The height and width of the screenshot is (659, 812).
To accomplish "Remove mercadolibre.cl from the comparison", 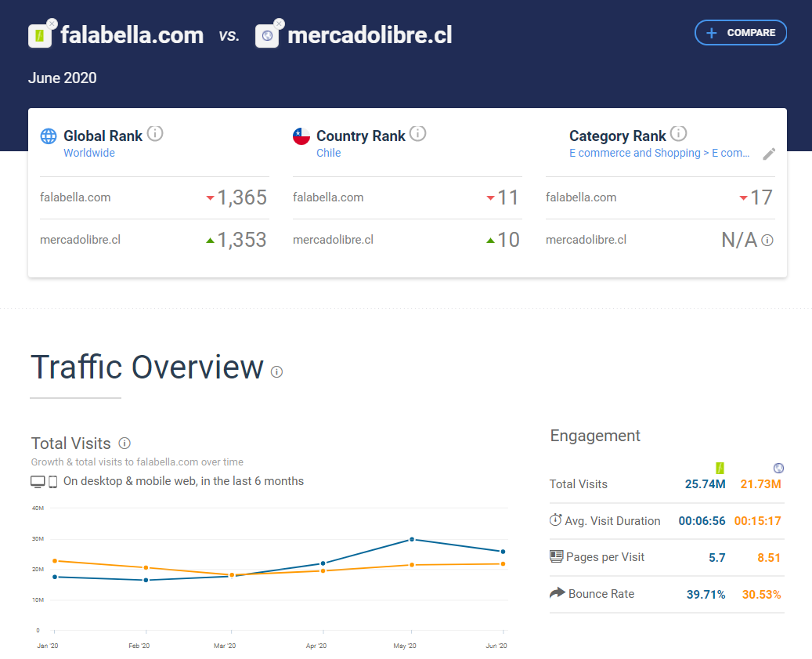I will 279,24.
